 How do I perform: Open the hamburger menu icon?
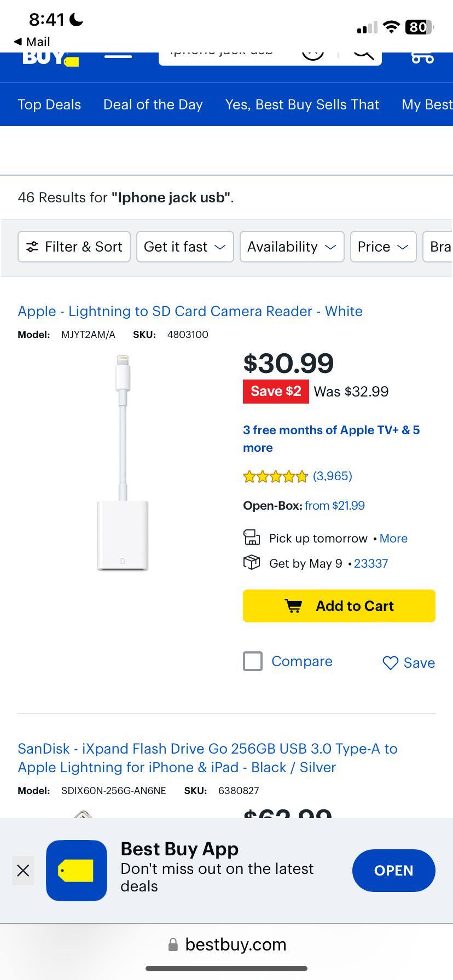click(x=118, y=56)
